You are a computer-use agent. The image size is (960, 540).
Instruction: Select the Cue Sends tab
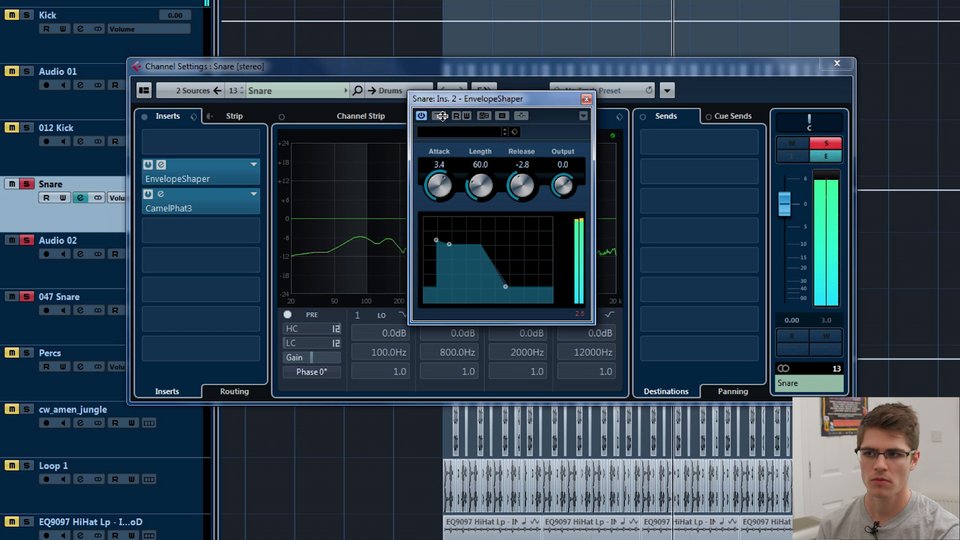pyautogui.click(x=733, y=116)
